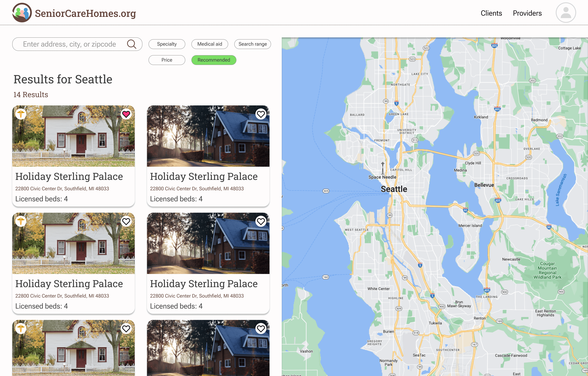Favorite the second-row left listing heart
Image resolution: width=588 pixels, height=376 pixels.
point(126,221)
